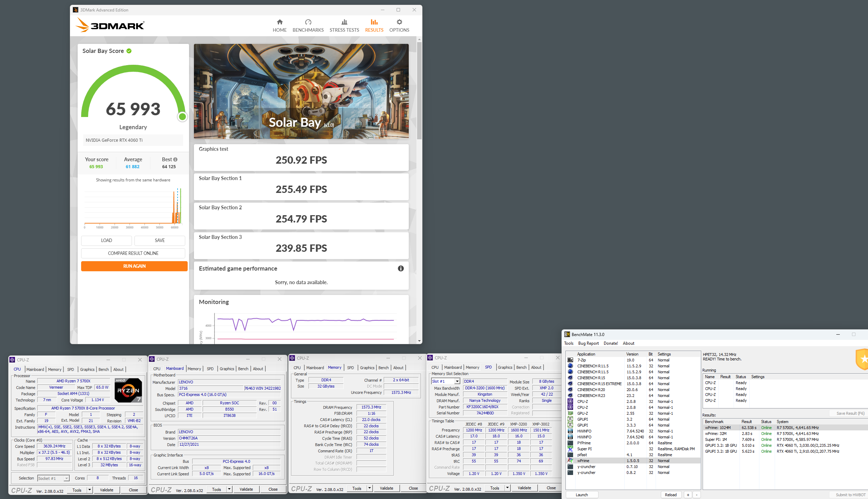The height and width of the screenshot is (499, 868).
Task: Click the pifast console icon in BenchMate
Action: [570, 455]
